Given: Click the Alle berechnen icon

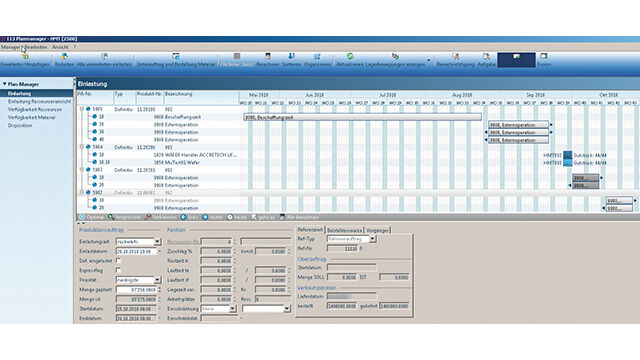Looking at the screenshot, I should click(282, 218).
